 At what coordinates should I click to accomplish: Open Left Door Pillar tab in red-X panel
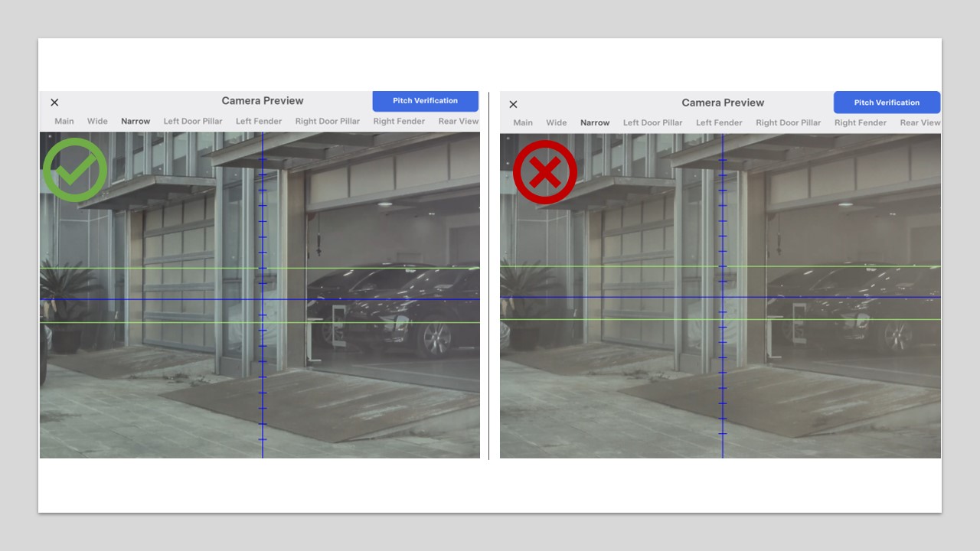[652, 123]
